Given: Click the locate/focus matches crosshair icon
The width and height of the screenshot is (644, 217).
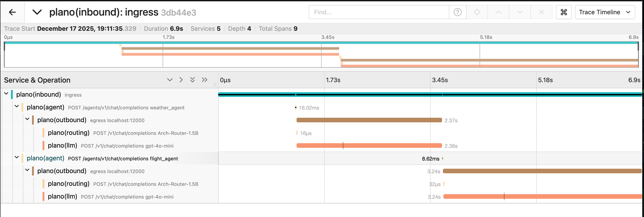Looking at the screenshot, I should pos(477,12).
